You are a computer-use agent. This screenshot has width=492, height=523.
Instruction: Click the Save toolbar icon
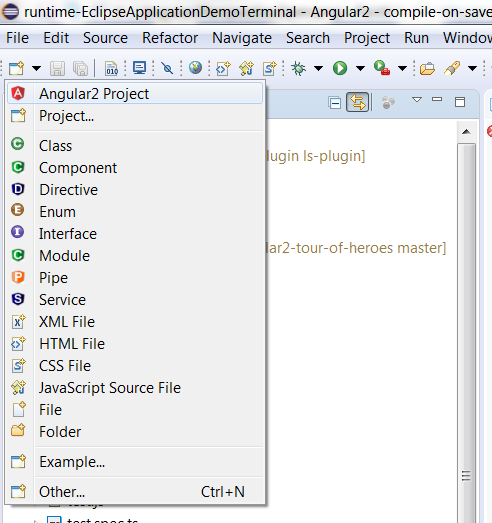(57, 68)
